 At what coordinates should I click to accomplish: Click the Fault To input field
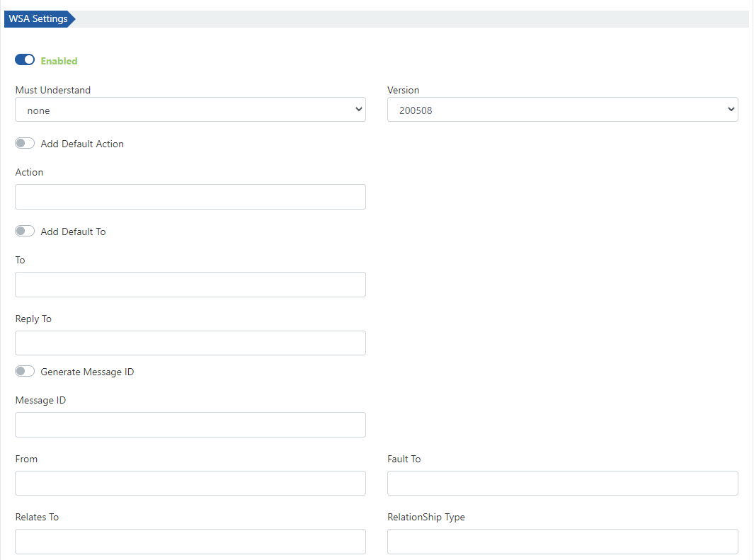coord(562,483)
